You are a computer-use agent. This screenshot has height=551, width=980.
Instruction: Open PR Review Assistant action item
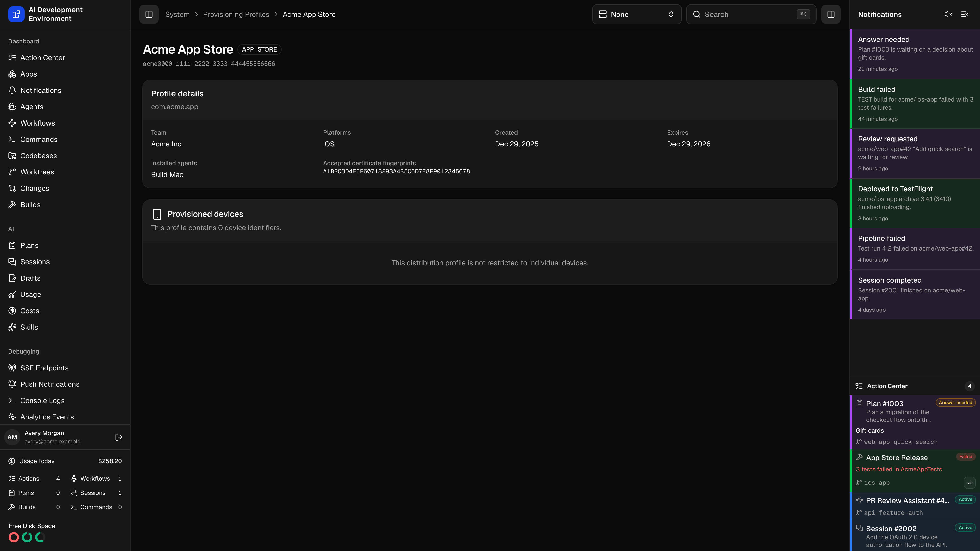point(915,506)
